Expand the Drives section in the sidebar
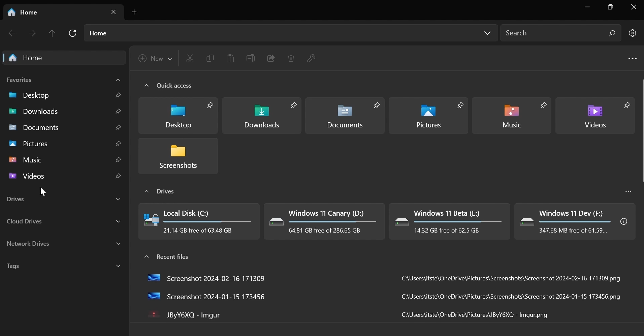Viewport: 644px width, 336px height. click(x=118, y=199)
